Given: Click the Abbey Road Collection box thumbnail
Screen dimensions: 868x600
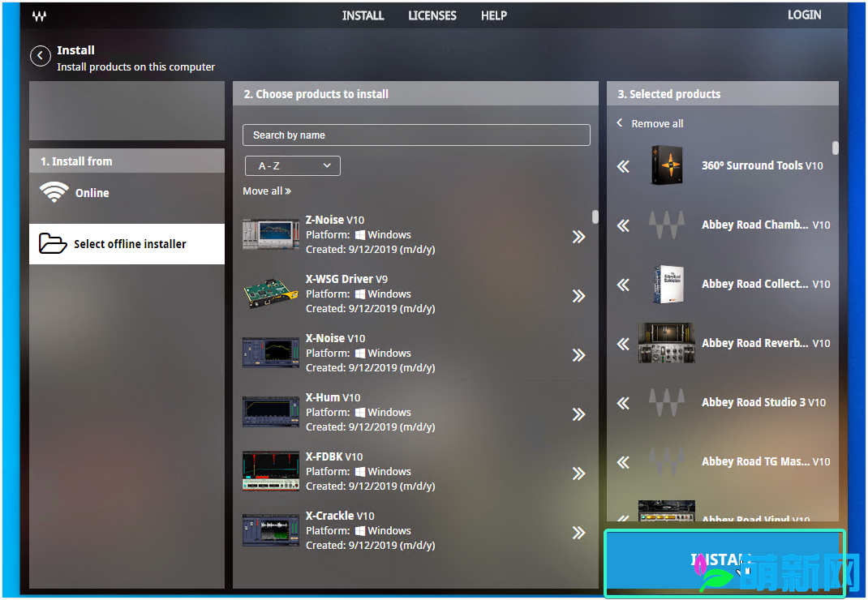Looking at the screenshot, I should [x=667, y=284].
